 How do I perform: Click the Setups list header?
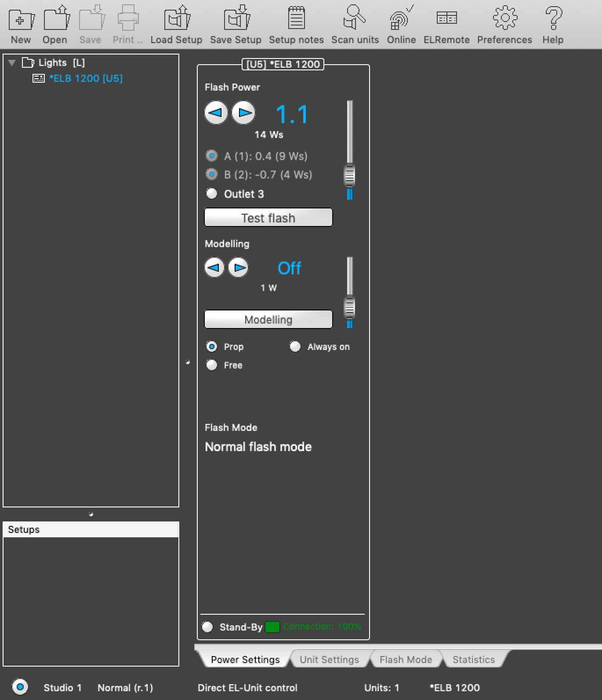click(x=91, y=529)
